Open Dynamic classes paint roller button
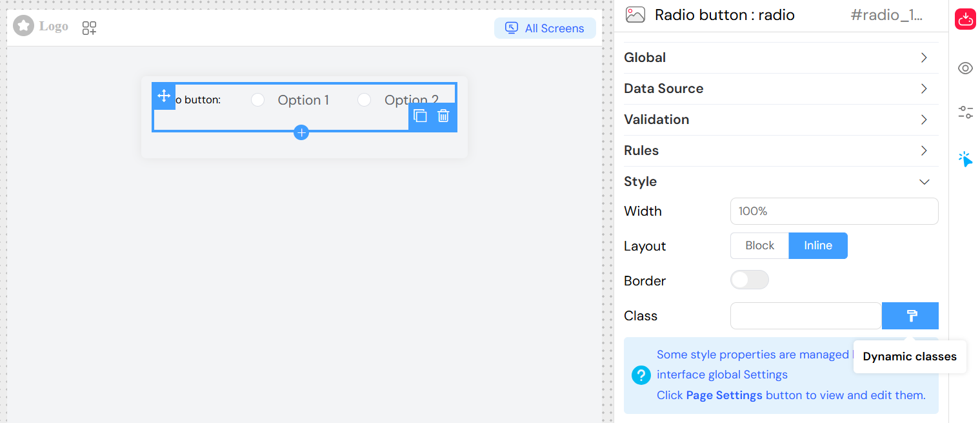 [910, 316]
